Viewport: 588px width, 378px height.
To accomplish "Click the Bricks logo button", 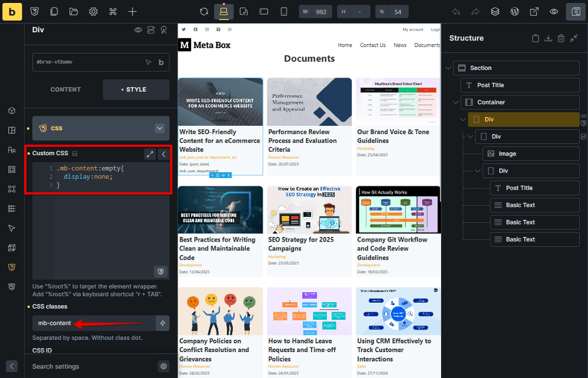I will tap(12, 11).
